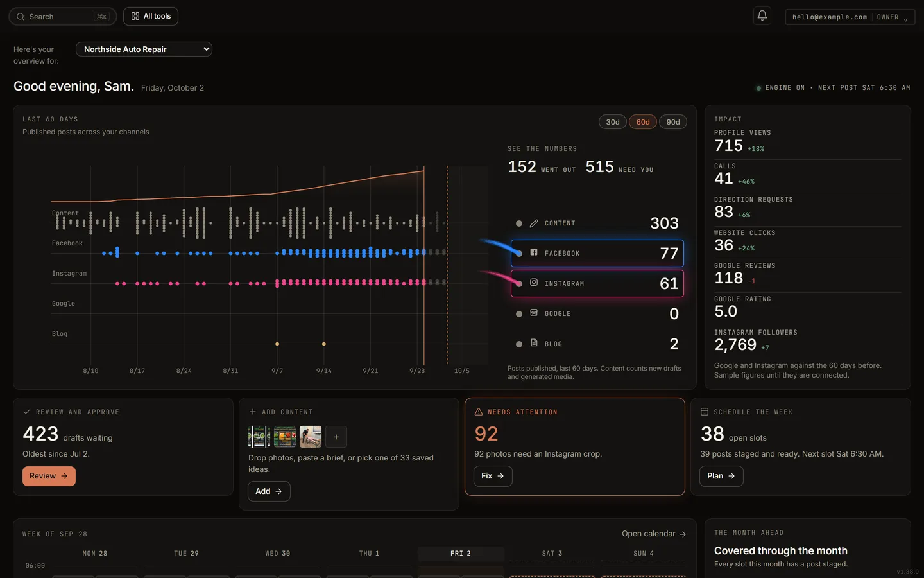
Task: Click the green engine status dot
Action: (x=758, y=88)
